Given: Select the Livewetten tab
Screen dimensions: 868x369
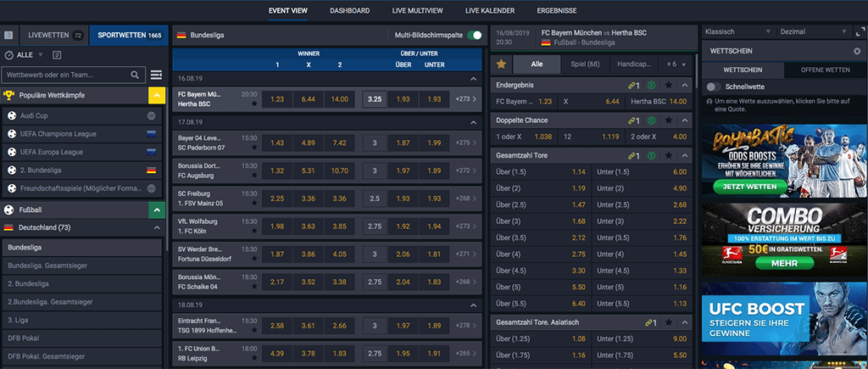Looking at the screenshot, I should coord(55,35).
